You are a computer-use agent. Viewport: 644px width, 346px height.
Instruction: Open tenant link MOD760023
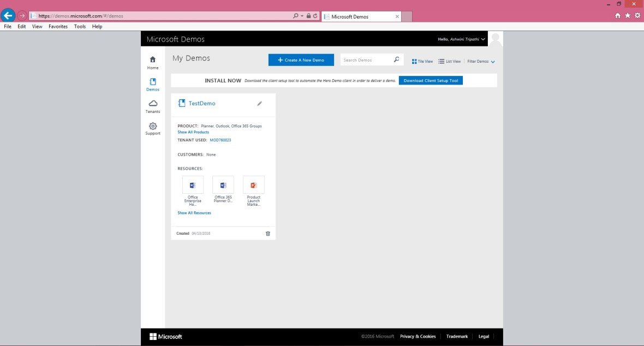pyautogui.click(x=220, y=140)
